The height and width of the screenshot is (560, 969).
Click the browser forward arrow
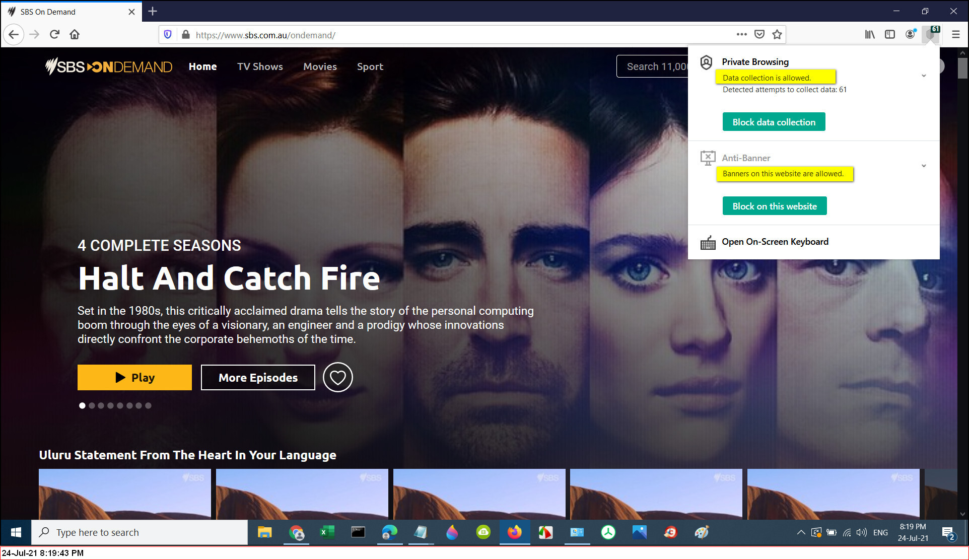[x=34, y=35]
